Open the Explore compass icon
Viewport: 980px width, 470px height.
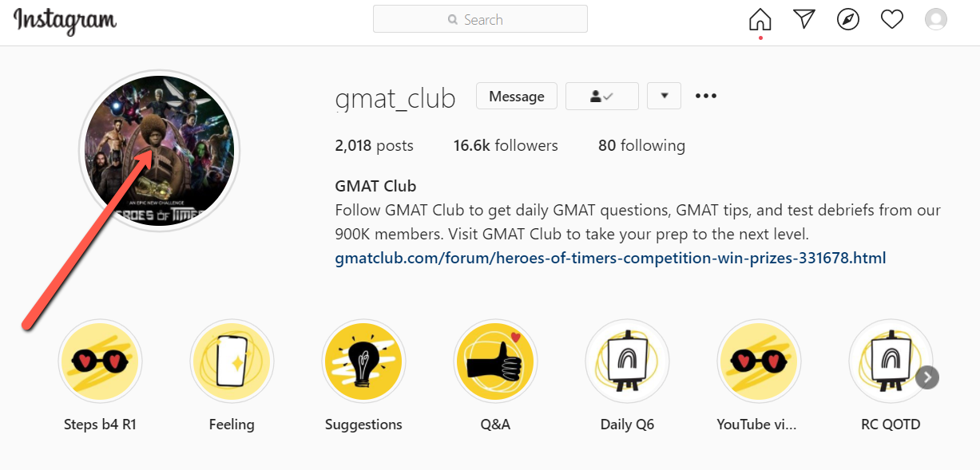[848, 19]
